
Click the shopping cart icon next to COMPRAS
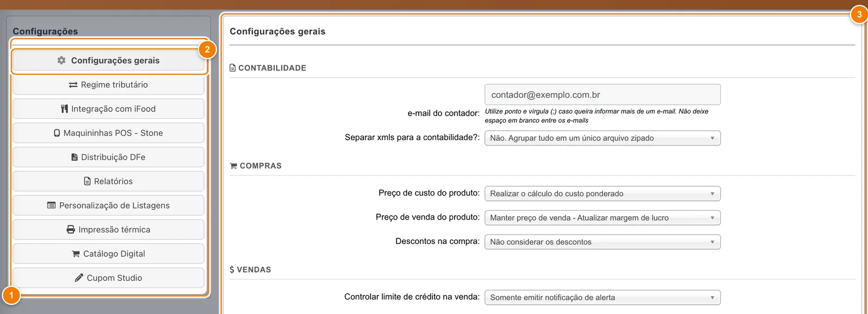(234, 166)
